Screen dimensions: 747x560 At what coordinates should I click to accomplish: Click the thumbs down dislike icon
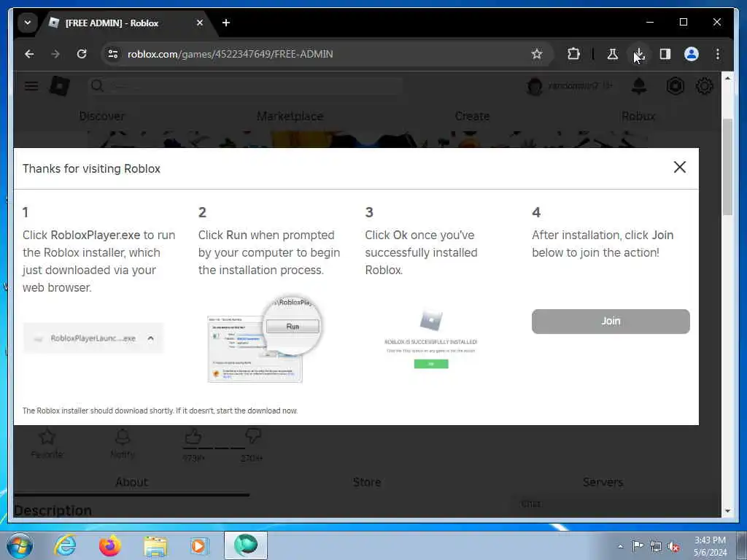(x=252, y=436)
